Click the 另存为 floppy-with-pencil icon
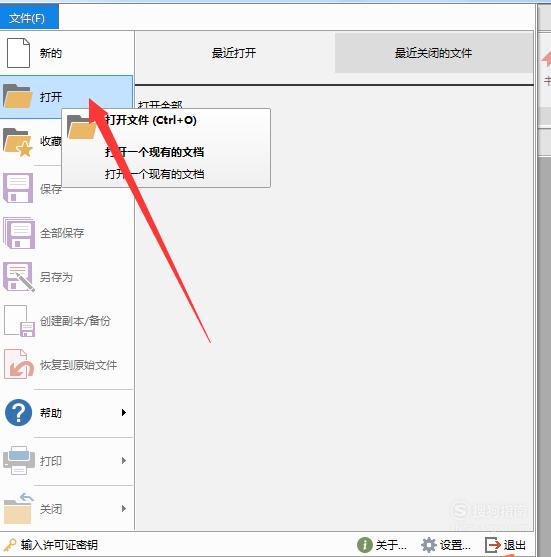This screenshot has width=551, height=557. point(19,277)
